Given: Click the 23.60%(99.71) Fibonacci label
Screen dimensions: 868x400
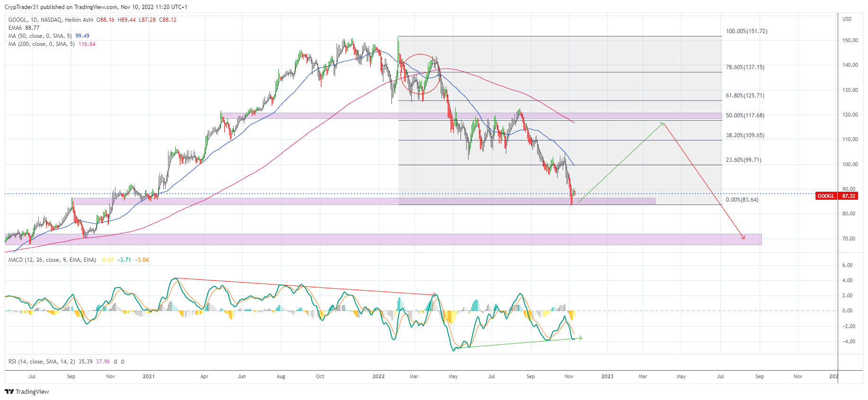Looking at the screenshot, I should pos(744,160).
